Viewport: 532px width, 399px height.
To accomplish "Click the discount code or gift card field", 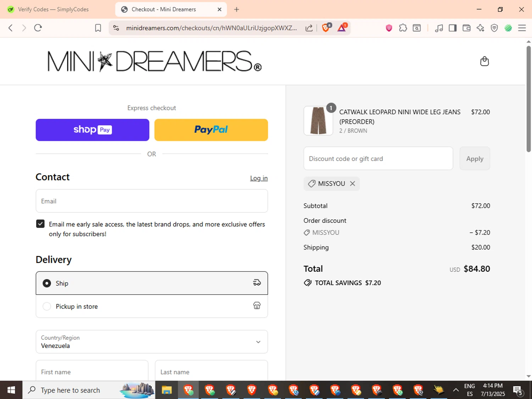I will point(378,159).
